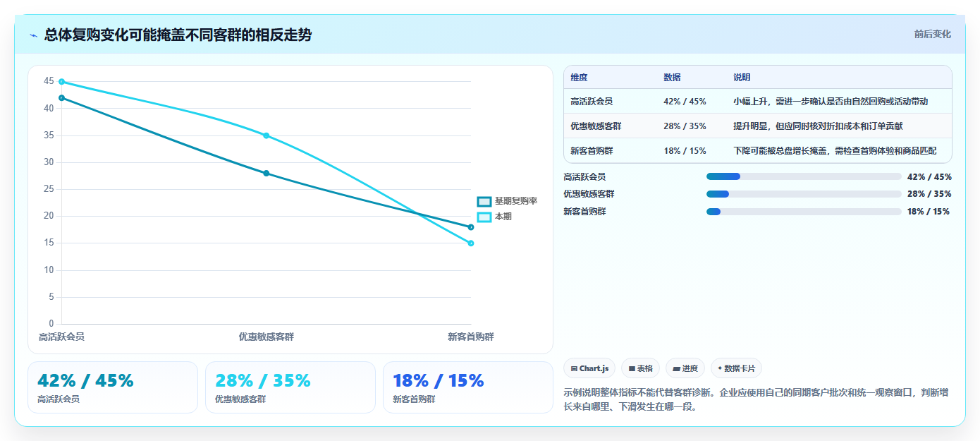This screenshot has height=441, width=980.
Task: Click the note starting 下降可能被总盘增长掩盖
Action: pos(835,151)
